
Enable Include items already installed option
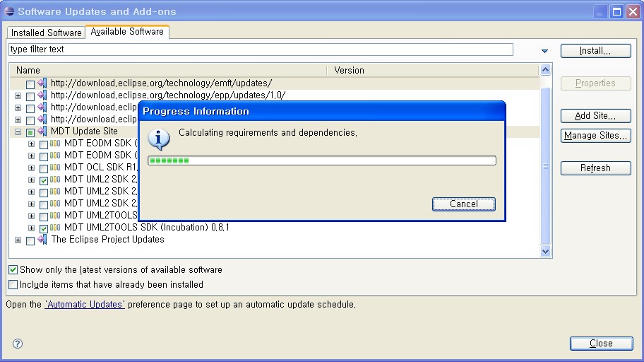(13, 285)
